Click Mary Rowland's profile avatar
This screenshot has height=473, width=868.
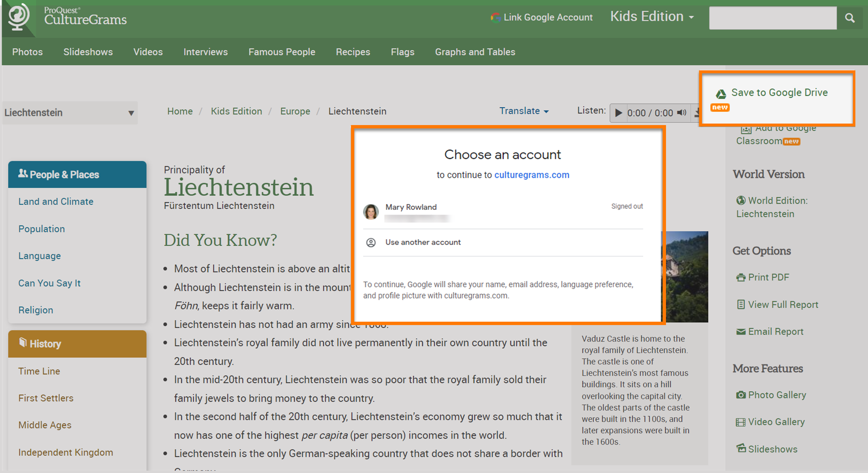371,212
